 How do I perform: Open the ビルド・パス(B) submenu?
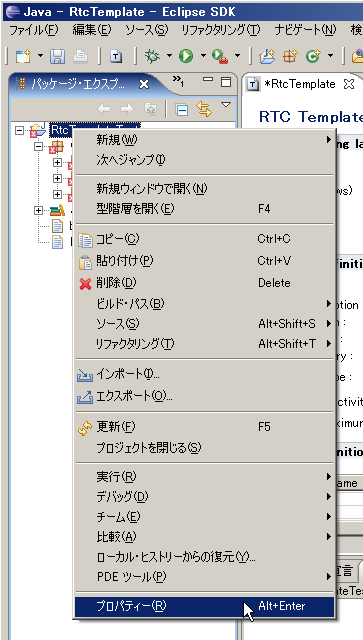(205, 304)
